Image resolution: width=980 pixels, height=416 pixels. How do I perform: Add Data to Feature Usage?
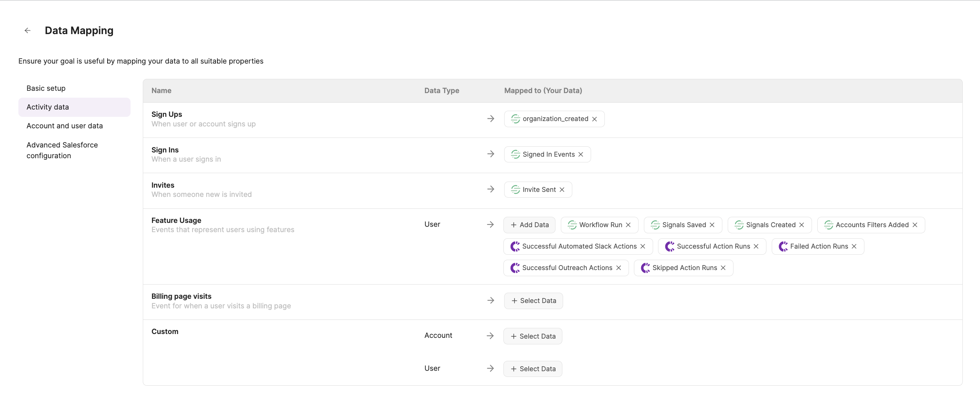tap(529, 225)
